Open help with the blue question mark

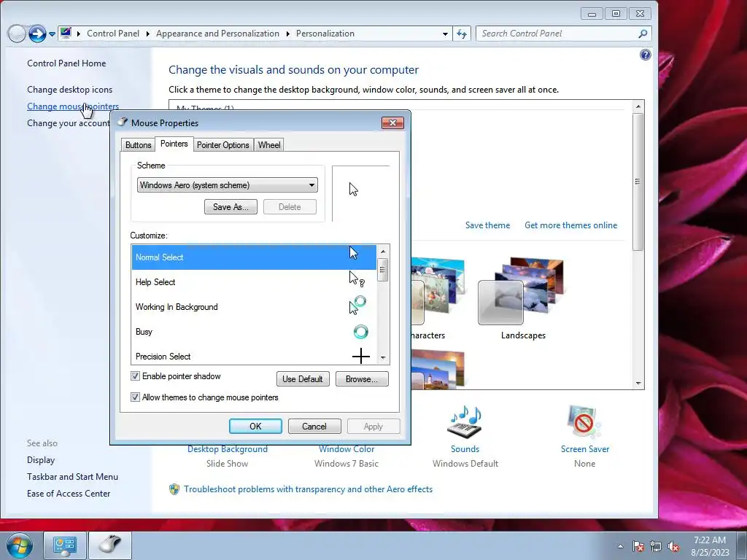[645, 55]
